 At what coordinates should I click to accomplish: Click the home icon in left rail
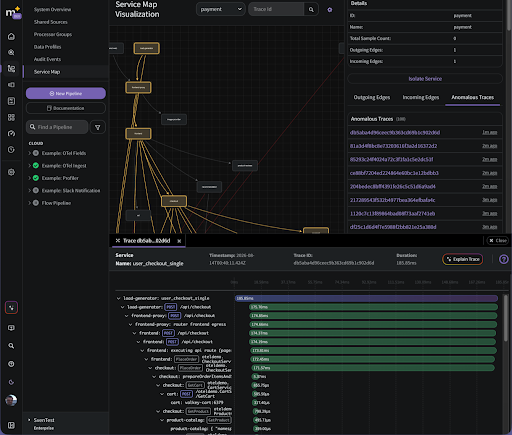tap(11, 36)
